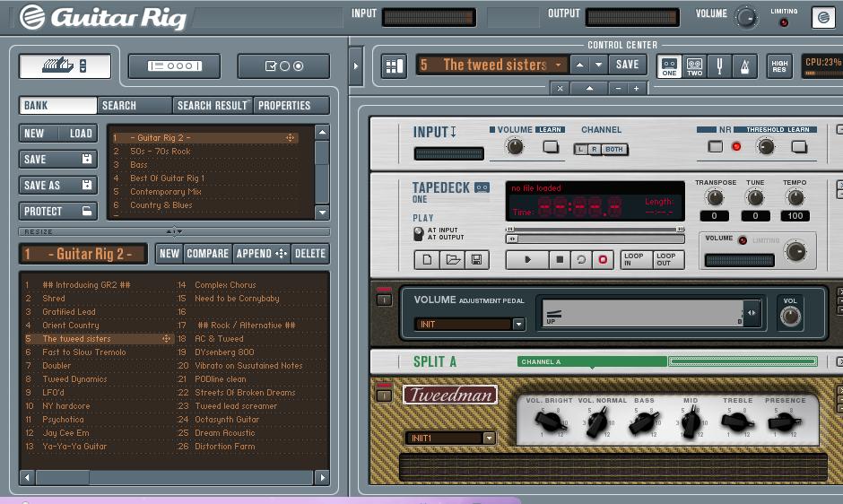Open the Preset browser view with guitar icon

(65, 66)
